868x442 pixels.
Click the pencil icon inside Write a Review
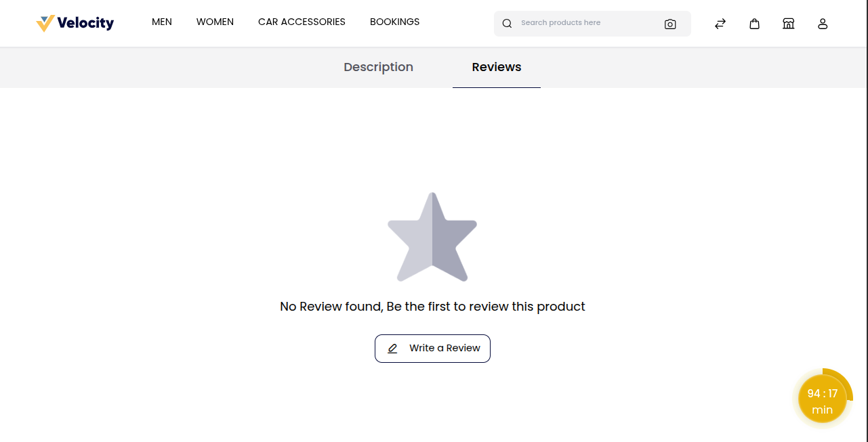(392, 348)
